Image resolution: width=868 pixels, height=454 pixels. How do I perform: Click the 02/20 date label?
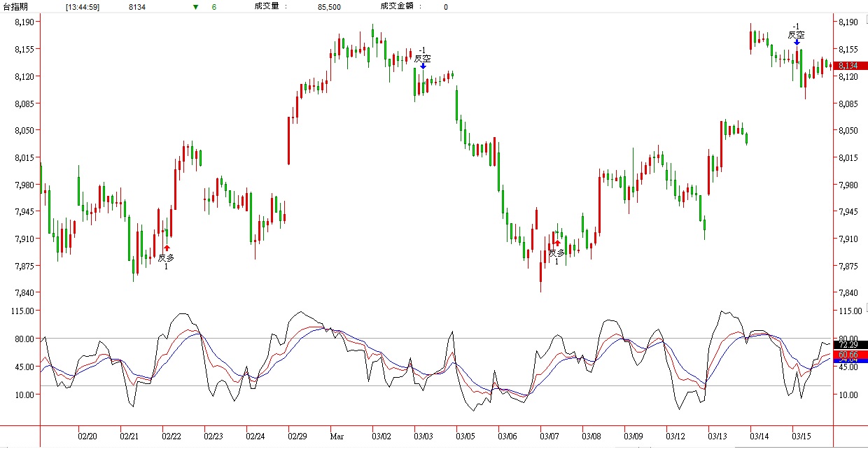pos(87,436)
